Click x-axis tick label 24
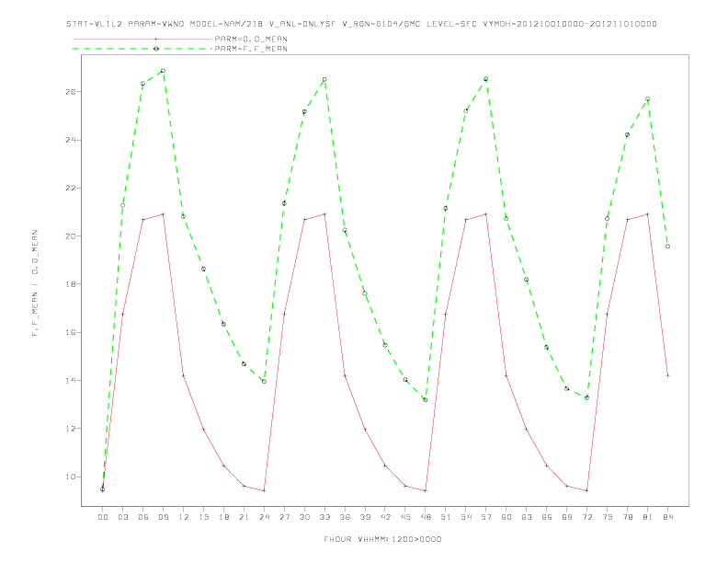This screenshot has height=563, width=728. 264,517
